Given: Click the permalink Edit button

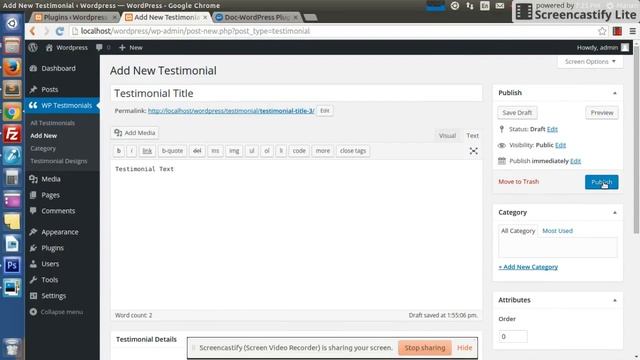Looking at the screenshot, I should 324,111.
